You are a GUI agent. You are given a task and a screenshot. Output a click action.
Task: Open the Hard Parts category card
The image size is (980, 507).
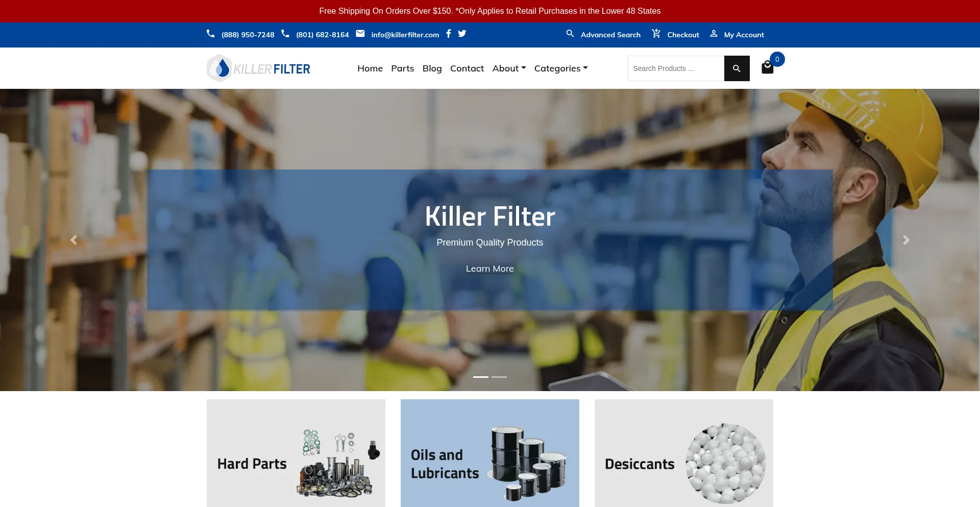coord(296,453)
